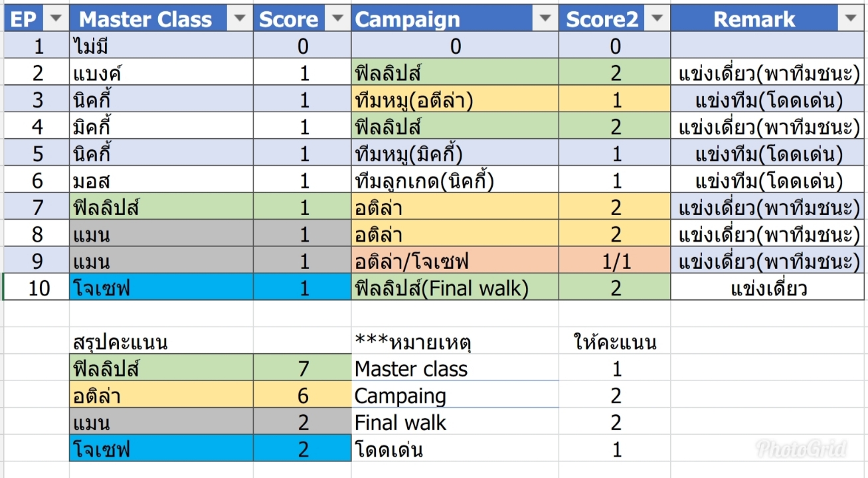Select the ***หมายเหตุ label cell
The height and width of the screenshot is (478, 868).
point(455,342)
